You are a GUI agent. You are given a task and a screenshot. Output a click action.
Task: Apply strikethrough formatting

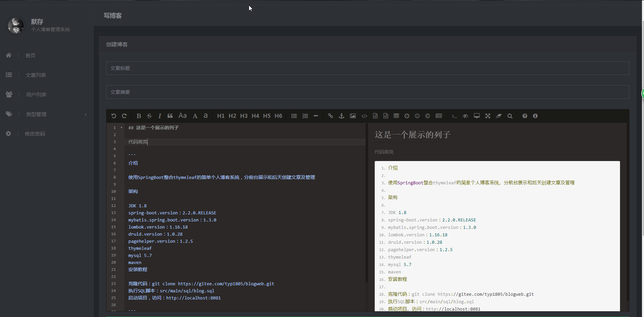point(149,116)
